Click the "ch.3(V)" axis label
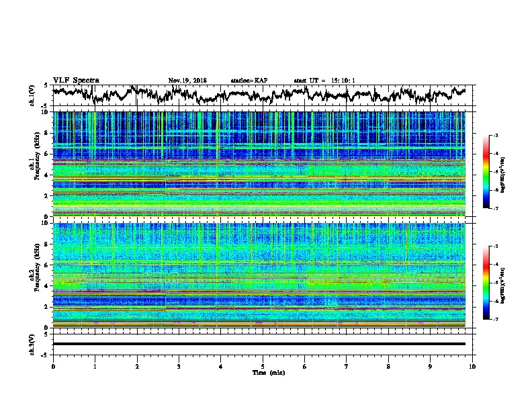This screenshot has height=411, width=532. click(32, 345)
